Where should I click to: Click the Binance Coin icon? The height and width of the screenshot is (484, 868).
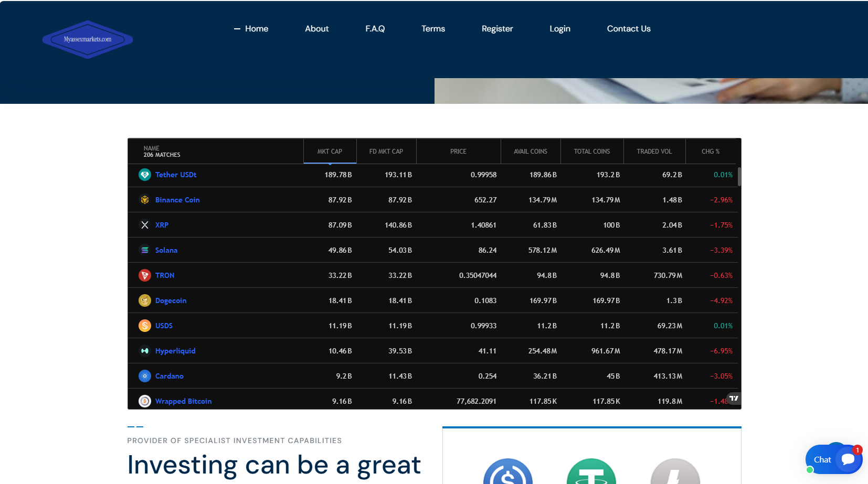[145, 200]
